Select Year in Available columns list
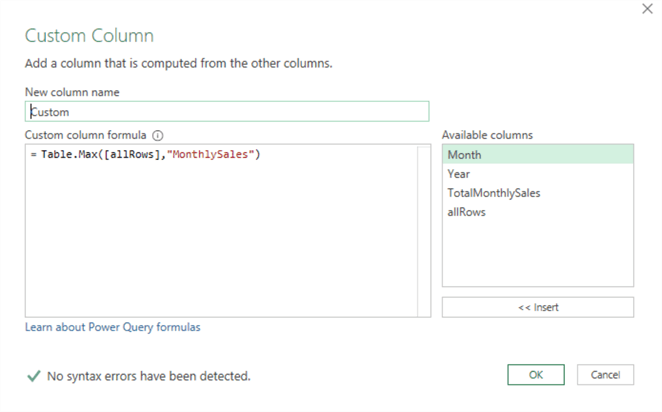Viewport: 662px width, 412px height. pyautogui.click(x=459, y=173)
